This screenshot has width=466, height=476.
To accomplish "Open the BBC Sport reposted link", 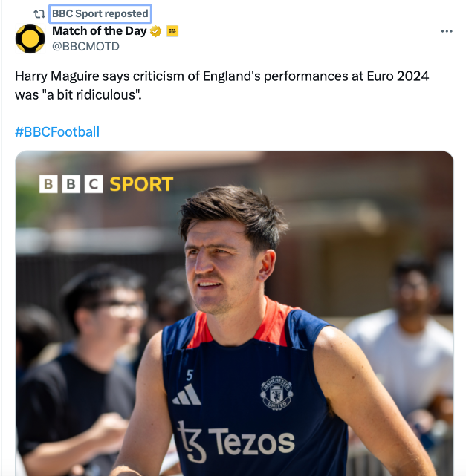I will [x=100, y=13].
